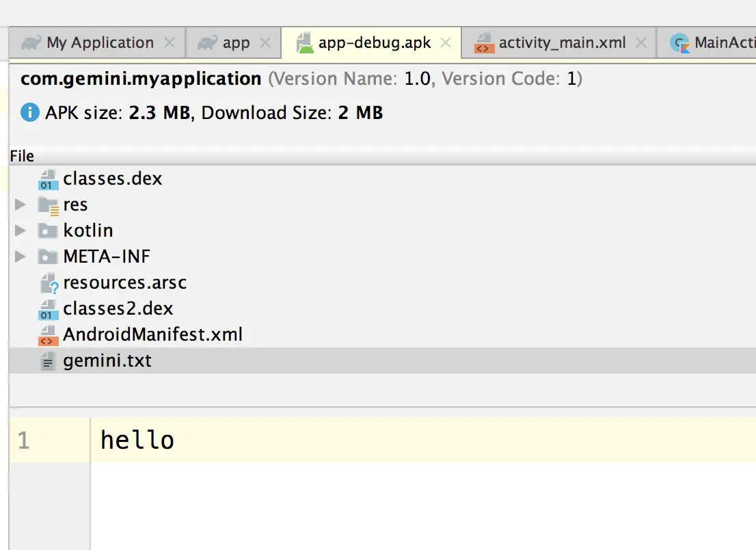This screenshot has width=756, height=550.
Task: Select the res row label
Action: (x=75, y=205)
